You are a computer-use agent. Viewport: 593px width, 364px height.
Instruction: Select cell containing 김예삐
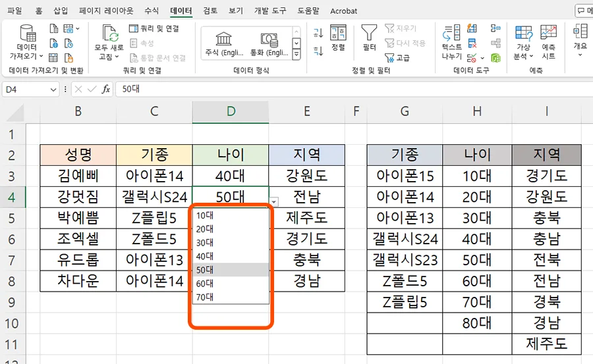(x=78, y=176)
